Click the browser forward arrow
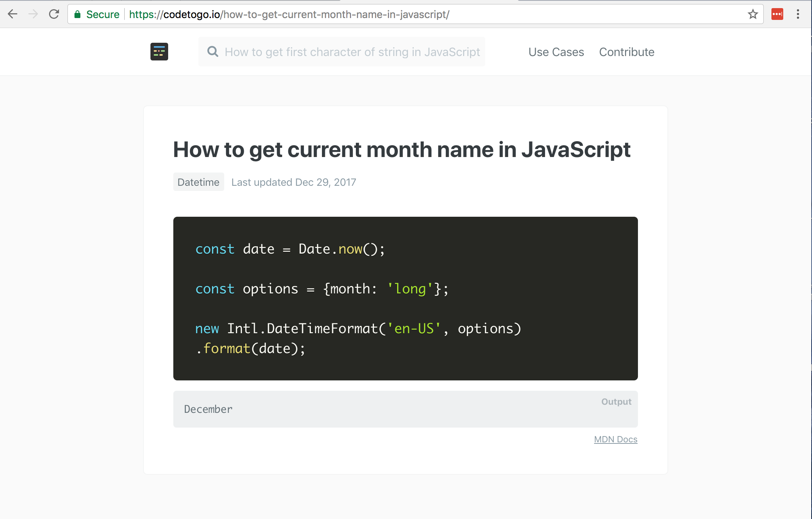 coord(33,14)
